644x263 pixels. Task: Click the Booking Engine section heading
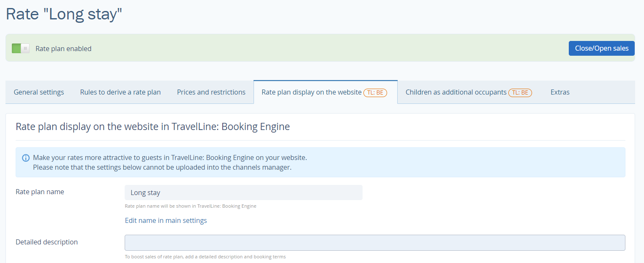coord(153,126)
